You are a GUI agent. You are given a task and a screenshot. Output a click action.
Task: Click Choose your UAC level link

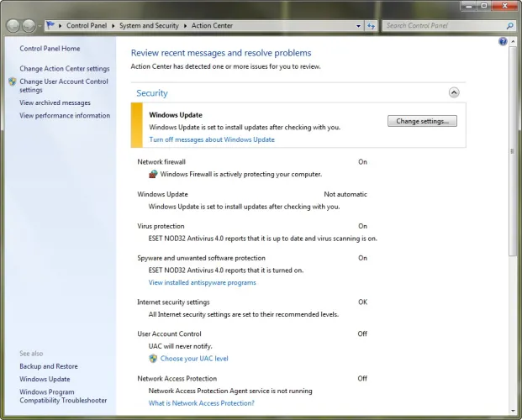[194, 359]
